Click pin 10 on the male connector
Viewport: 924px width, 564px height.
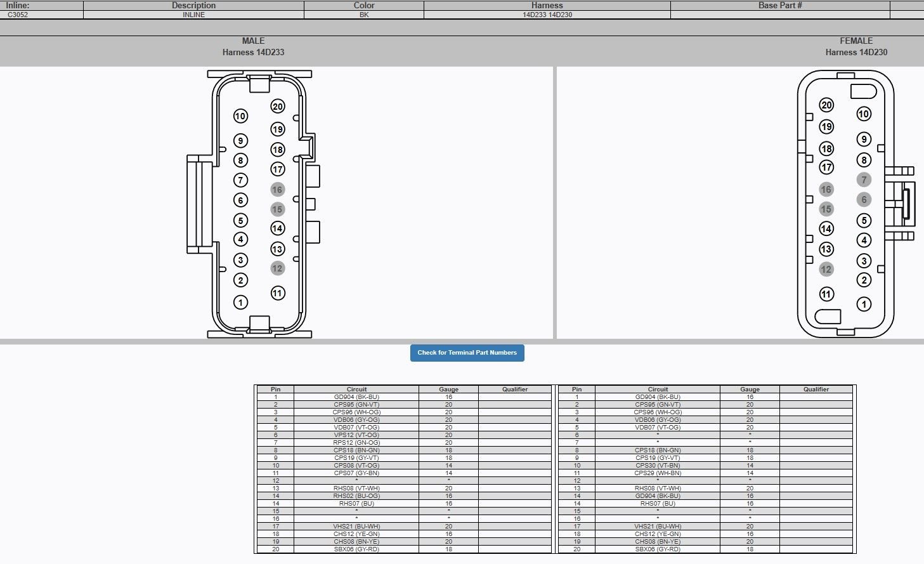pos(240,115)
